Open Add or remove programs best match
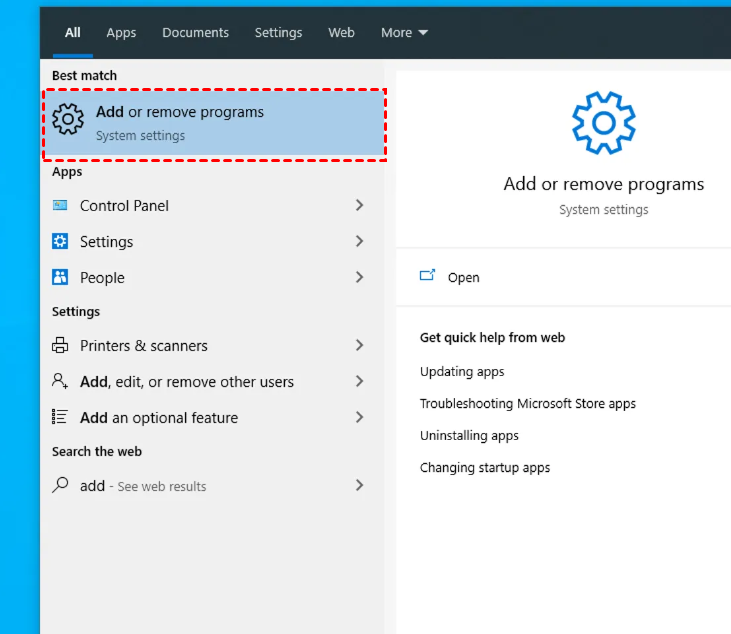The image size is (731, 634). (214, 124)
